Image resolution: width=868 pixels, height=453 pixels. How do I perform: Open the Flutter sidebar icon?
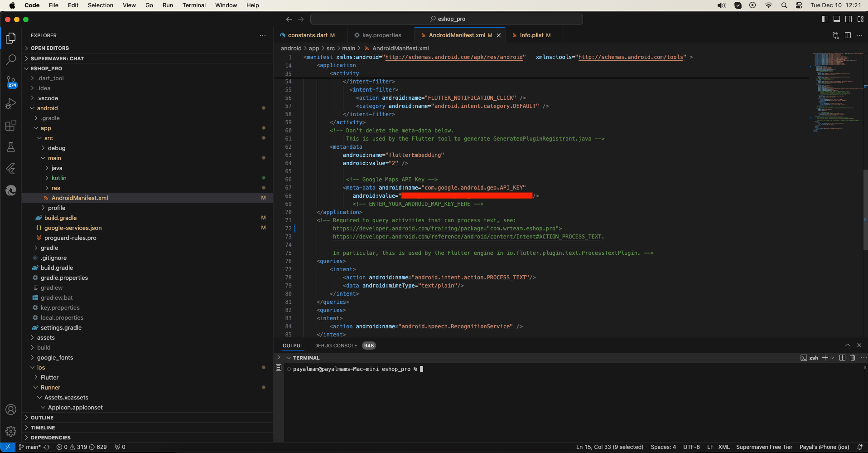(x=11, y=169)
